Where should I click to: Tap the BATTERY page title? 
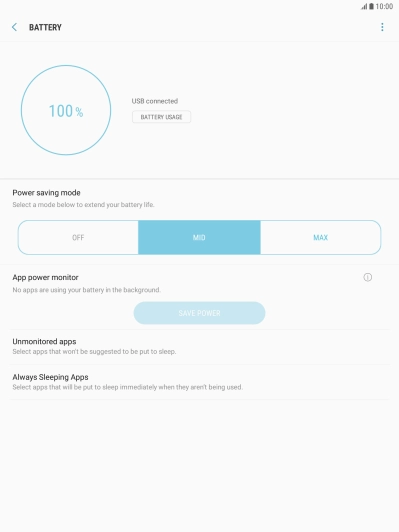tap(45, 27)
